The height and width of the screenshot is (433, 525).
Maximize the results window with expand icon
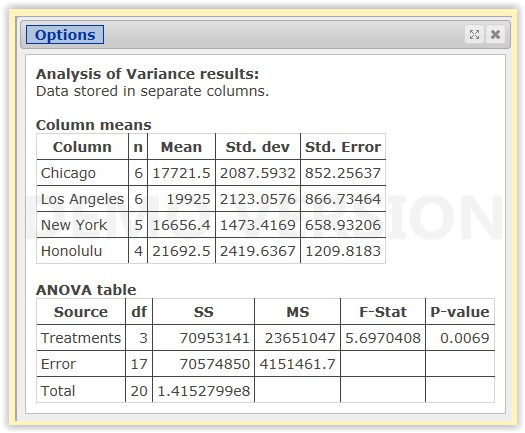[x=474, y=34]
